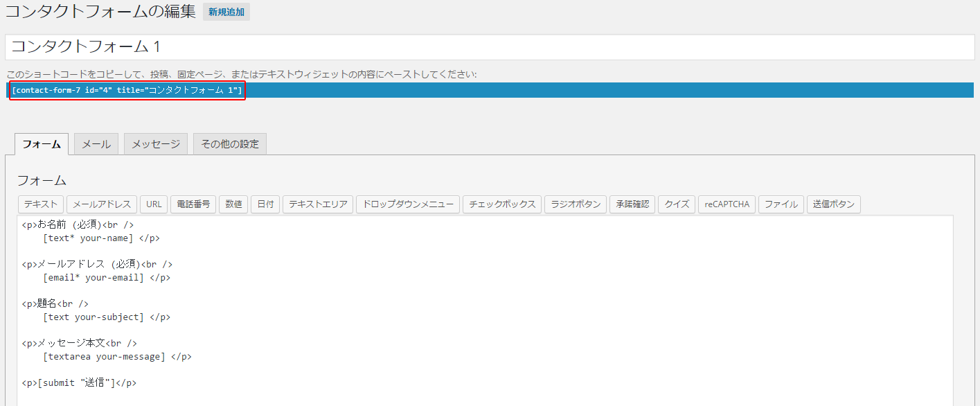Add a ドロップダウンメニュー tag
Viewport: 980px width, 406px height.
[408, 204]
